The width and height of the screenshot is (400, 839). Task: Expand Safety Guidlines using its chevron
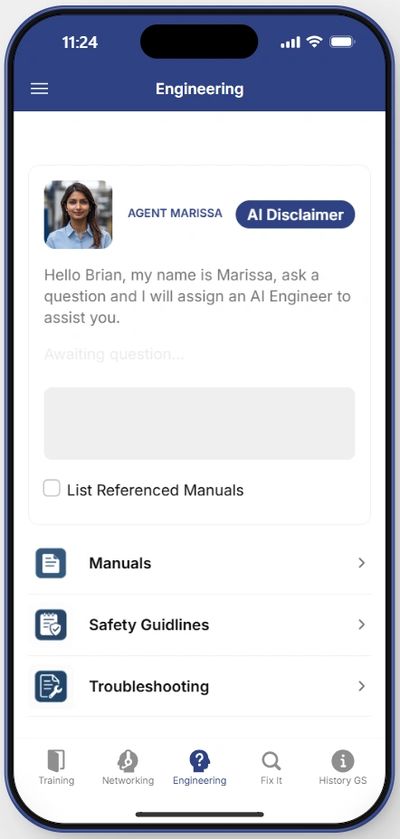pyautogui.click(x=361, y=624)
